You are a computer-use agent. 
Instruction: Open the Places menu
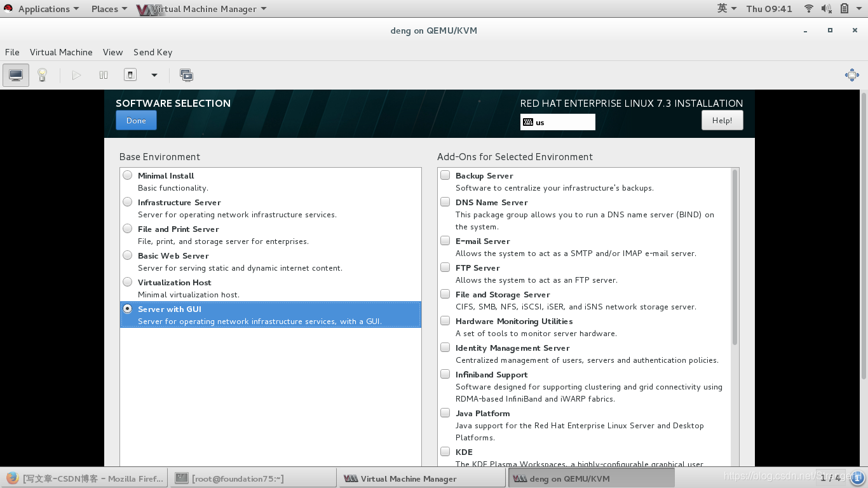click(x=109, y=9)
